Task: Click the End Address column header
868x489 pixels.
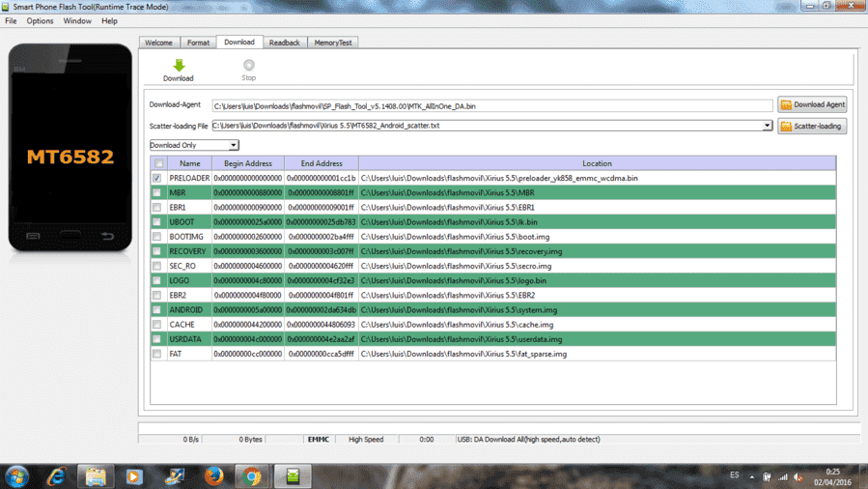Action: 322,163
